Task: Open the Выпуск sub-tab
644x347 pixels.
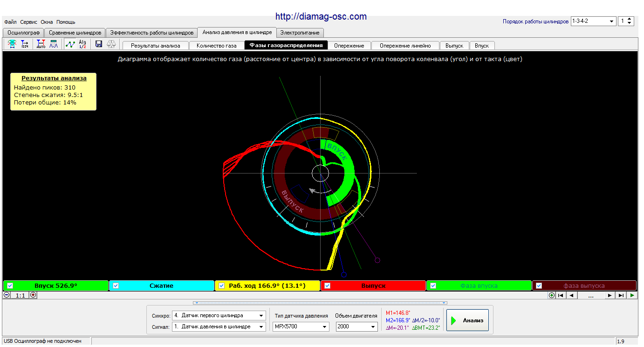Action: point(454,46)
